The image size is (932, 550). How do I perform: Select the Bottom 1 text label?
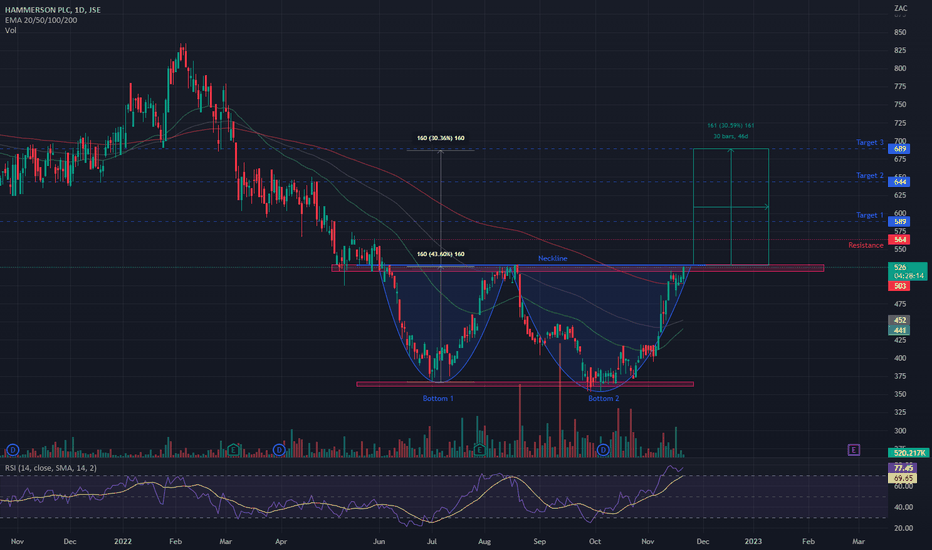coord(438,398)
